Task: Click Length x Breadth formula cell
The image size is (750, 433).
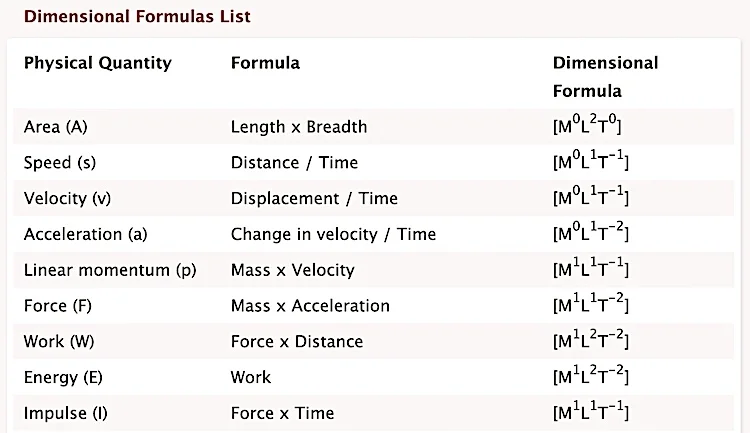Action: point(299,127)
